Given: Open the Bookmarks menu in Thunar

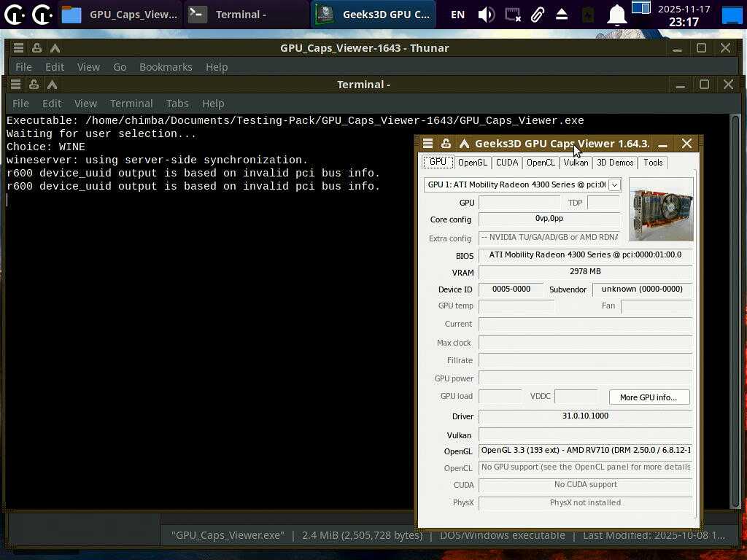Looking at the screenshot, I should [x=166, y=67].
